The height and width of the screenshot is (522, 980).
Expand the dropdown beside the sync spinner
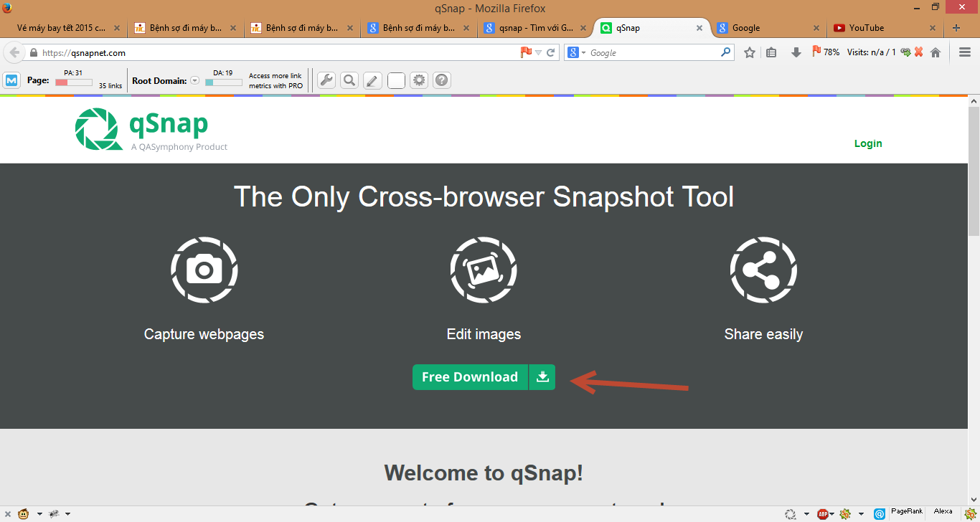pyautogui.click(x=806, y=514)
